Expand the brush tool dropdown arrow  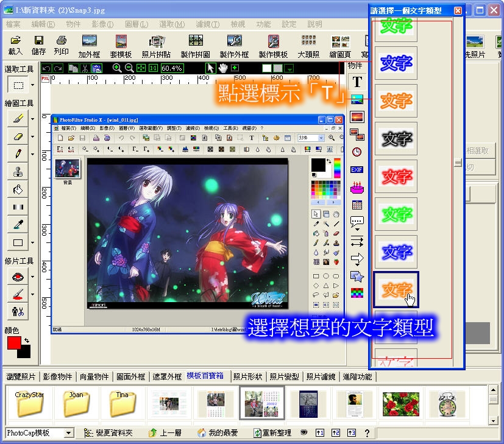(32, 119)
